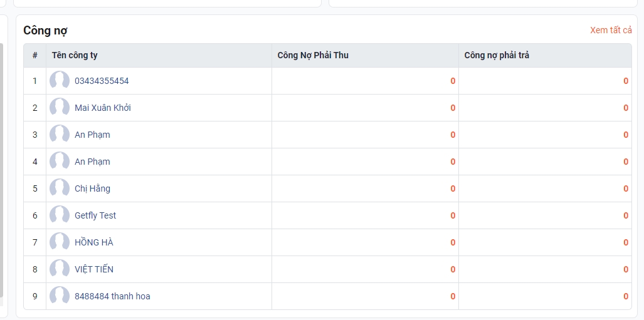Screen dimensions: 644x320
Task: Click the avatar of An Phạm in row 3
Action: coord(60,135)
